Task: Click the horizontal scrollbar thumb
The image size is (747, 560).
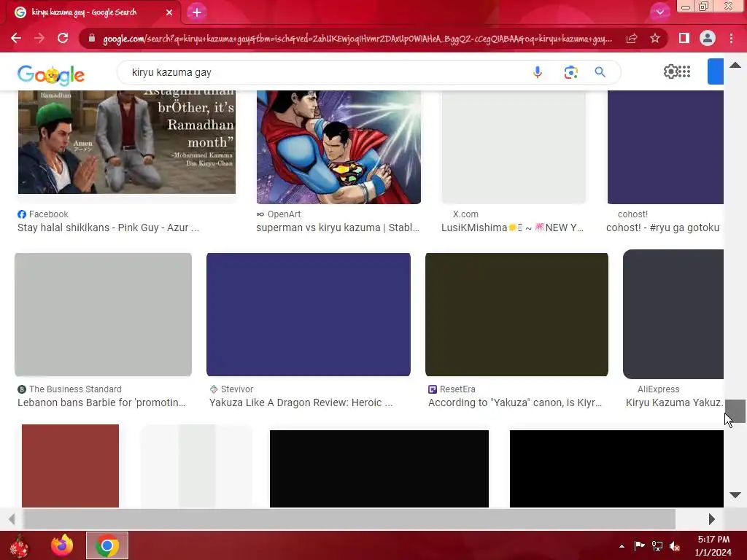Action: coord(349,519)
